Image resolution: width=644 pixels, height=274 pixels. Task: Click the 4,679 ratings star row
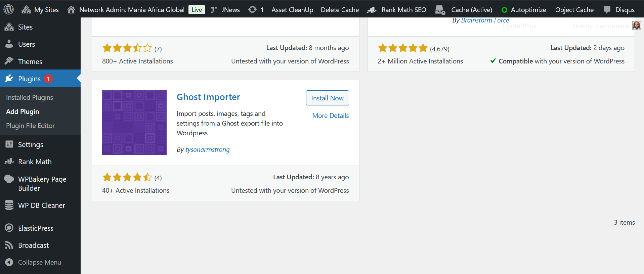[403, 48]
